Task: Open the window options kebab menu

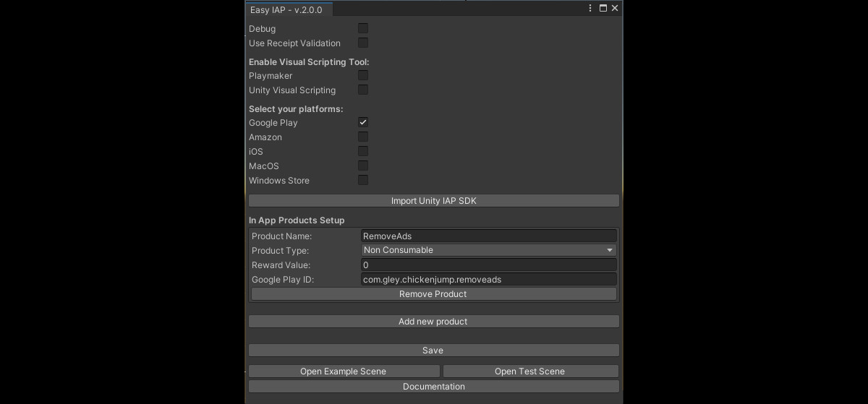Action: [x=592, y=9]
